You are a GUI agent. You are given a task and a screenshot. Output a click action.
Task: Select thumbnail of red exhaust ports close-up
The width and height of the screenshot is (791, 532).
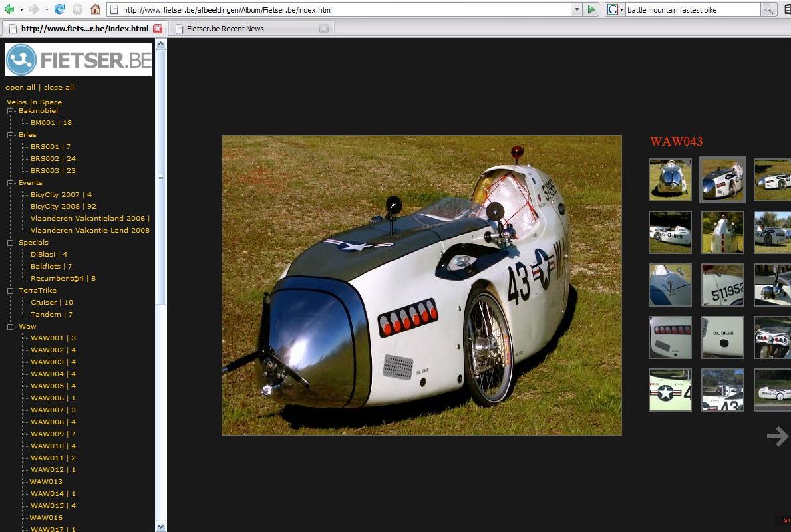click(x=670, y=337)
